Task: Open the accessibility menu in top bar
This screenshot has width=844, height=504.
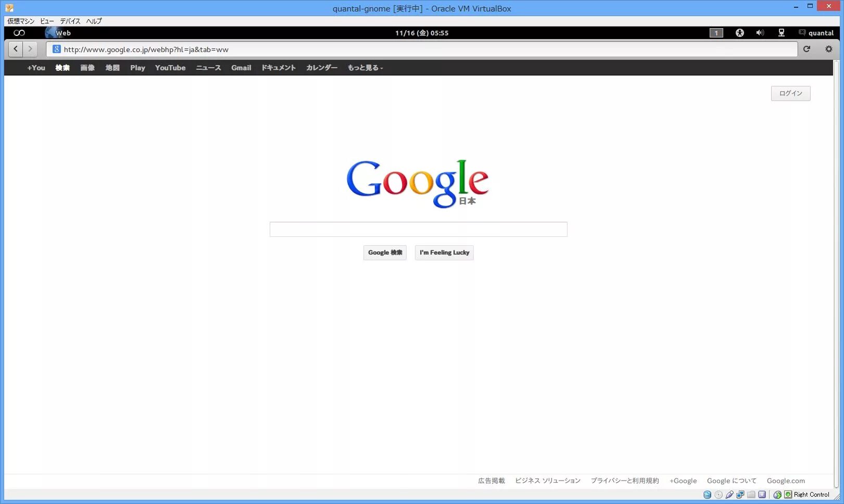Action: (x=740, y=33)
